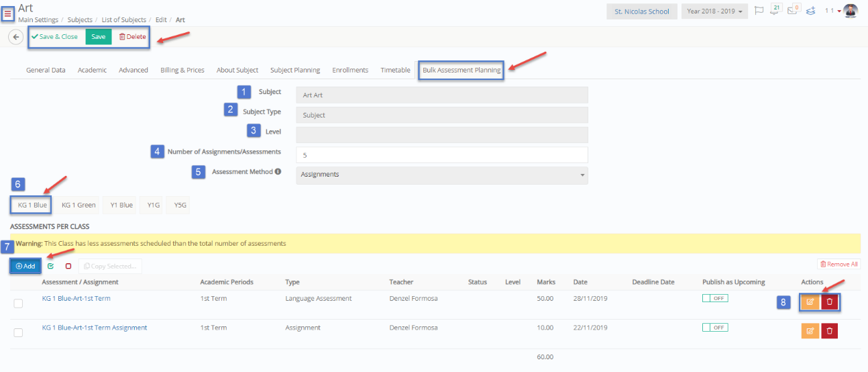Delete the KG 1 Blue-Art-1st Term assessment

pos(829,301)
